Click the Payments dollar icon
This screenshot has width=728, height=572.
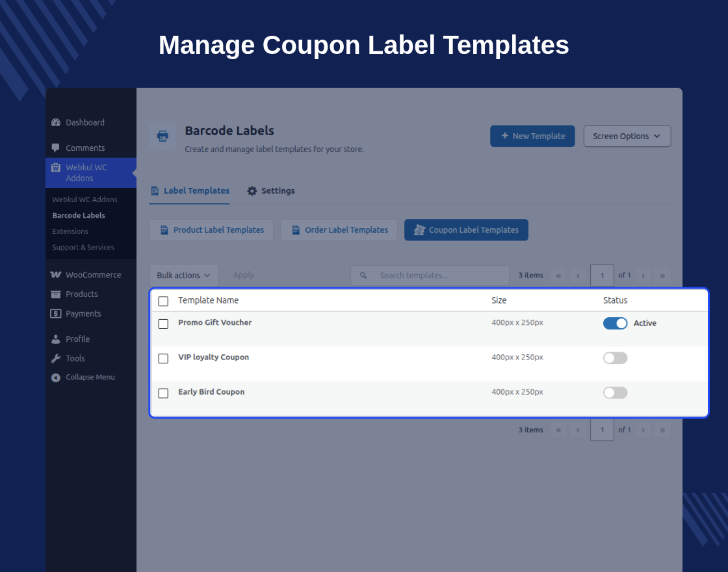click(x=56, y=314)
